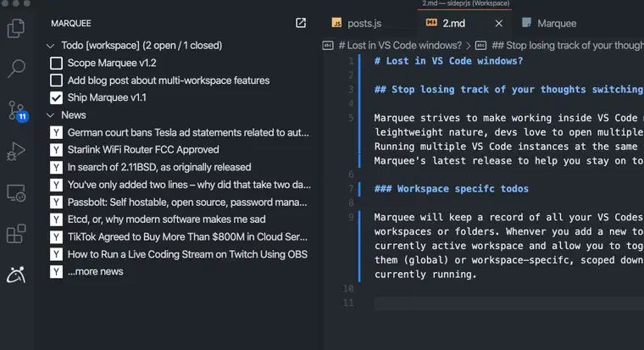This screenshot has height=350, width=644.
Task: Click Y icon beside Passbolt news item
Action: [x=56, y=202]
